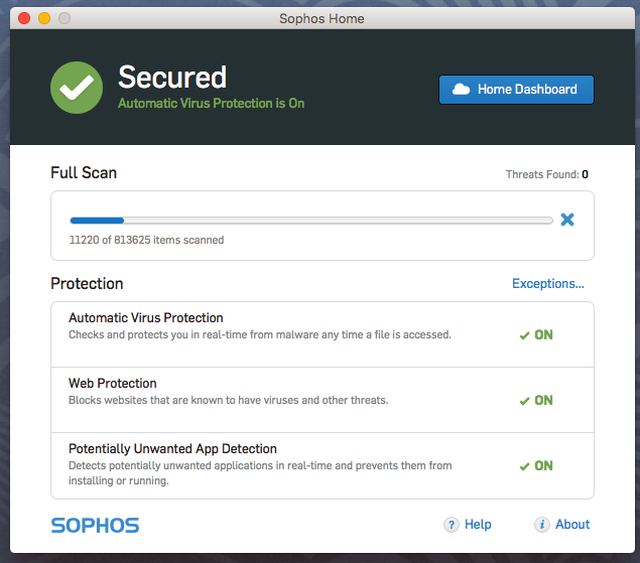The width and height of the screenshot is (640, 563).
Task: Select the Automatic Virus Protection heading
Action: point(146,318)
